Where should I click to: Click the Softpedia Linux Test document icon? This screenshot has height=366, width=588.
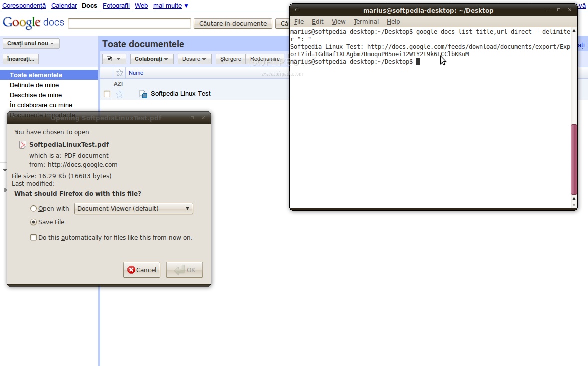pyautogui.click(x=143, y=94)
